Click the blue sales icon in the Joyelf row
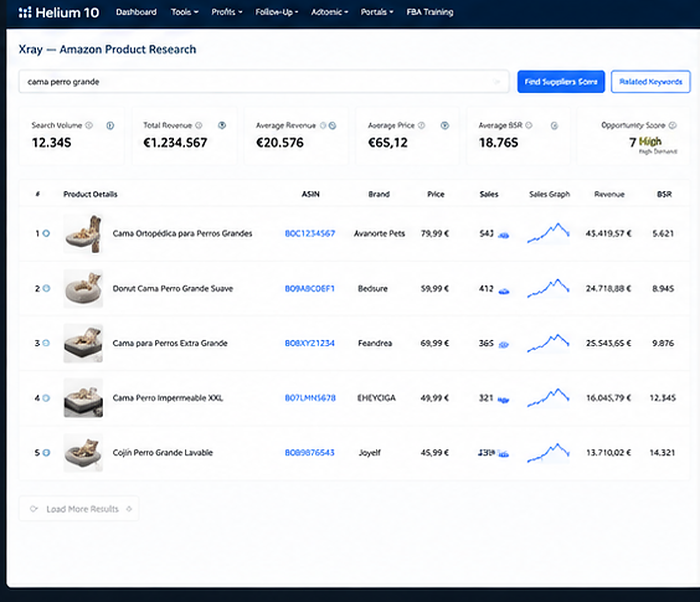Image resolution: width=700 pixels, height=602 pixels. (503, 454)
